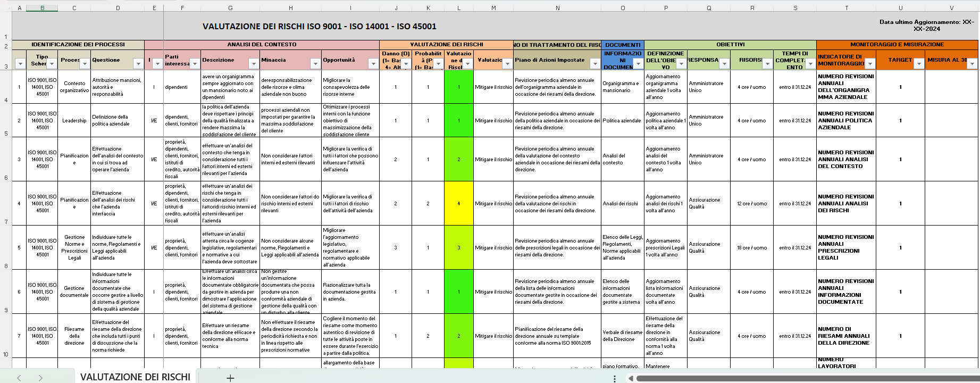The image size is (980, 383).
Task: Open the Questione column filter dropdown
Action: [138, 64]
